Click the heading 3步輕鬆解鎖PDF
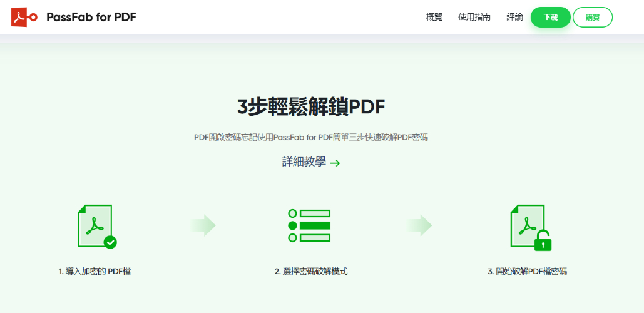The width and height of the screenshot is (644, 313). coord(311,108)
